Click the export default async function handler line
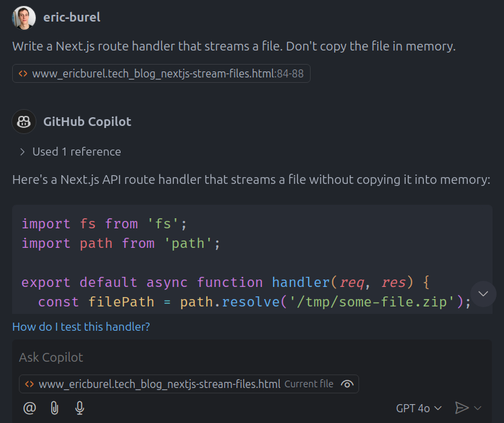Image resolution: width=504 pixels, height=423 pixels. pyautogui.click(x=225, y=282)
